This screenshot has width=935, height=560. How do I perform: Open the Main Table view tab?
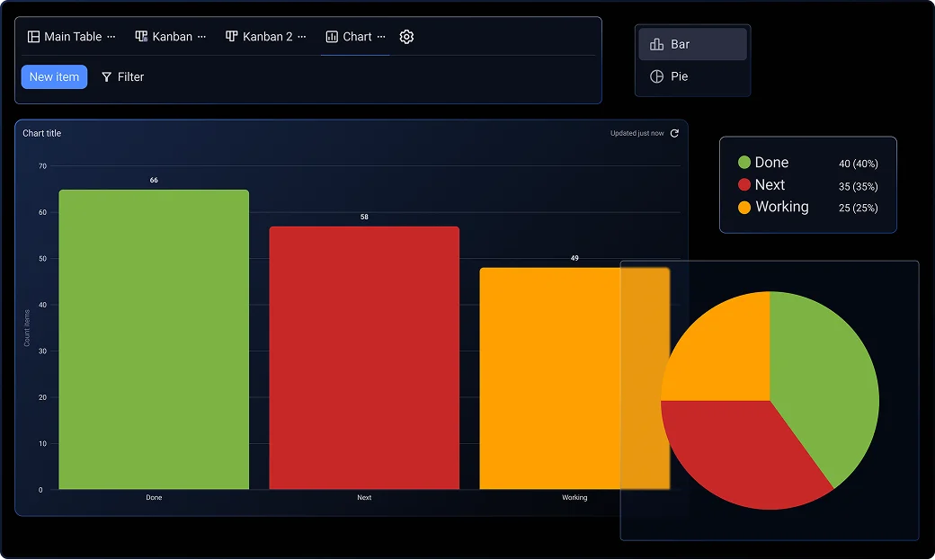click(x=65, y=36)
